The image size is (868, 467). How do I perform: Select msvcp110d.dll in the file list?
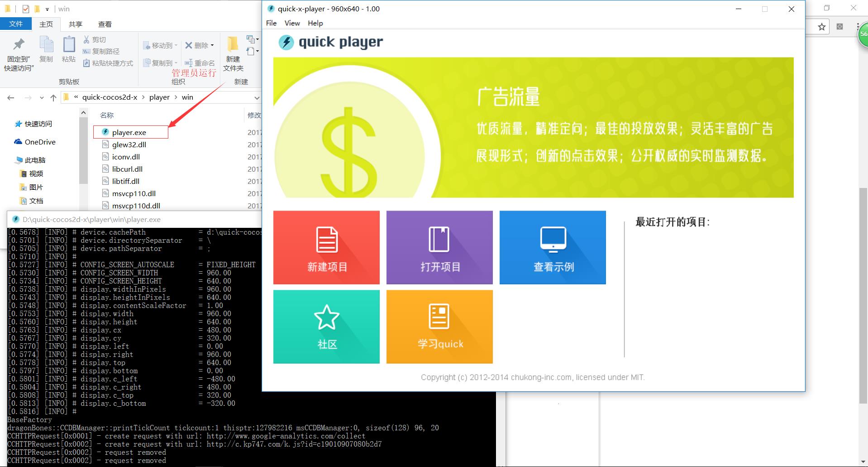(136, 206)
